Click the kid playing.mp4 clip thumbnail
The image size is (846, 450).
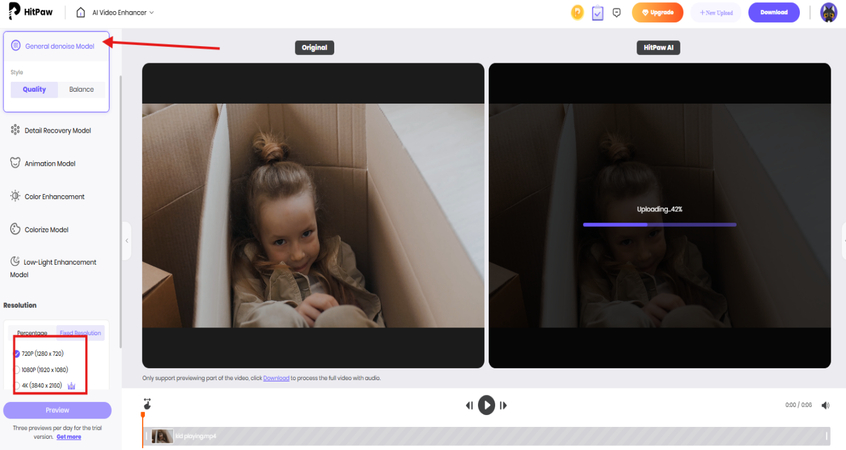tap(162, 436)
